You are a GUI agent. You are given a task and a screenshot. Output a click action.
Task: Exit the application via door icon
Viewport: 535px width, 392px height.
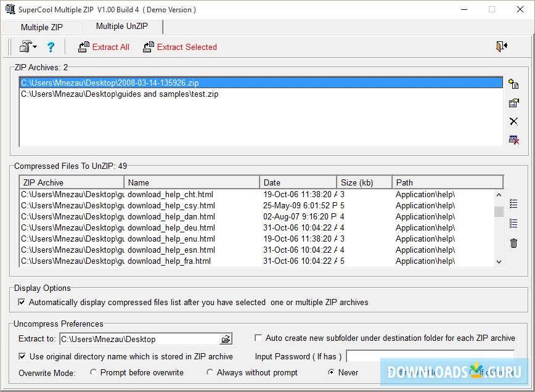502,46
